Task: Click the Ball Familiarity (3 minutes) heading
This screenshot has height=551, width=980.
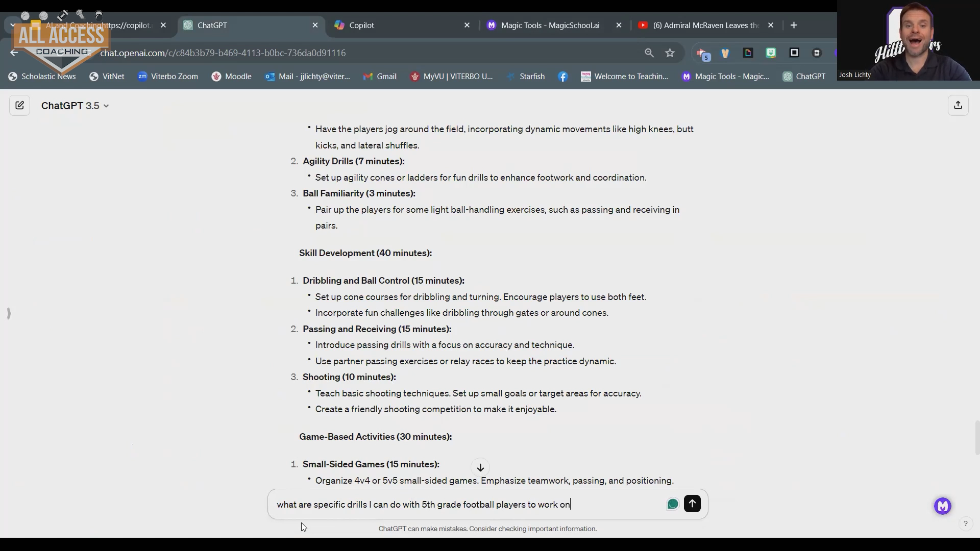Action: pyautogui.click(x=359, y=193)
